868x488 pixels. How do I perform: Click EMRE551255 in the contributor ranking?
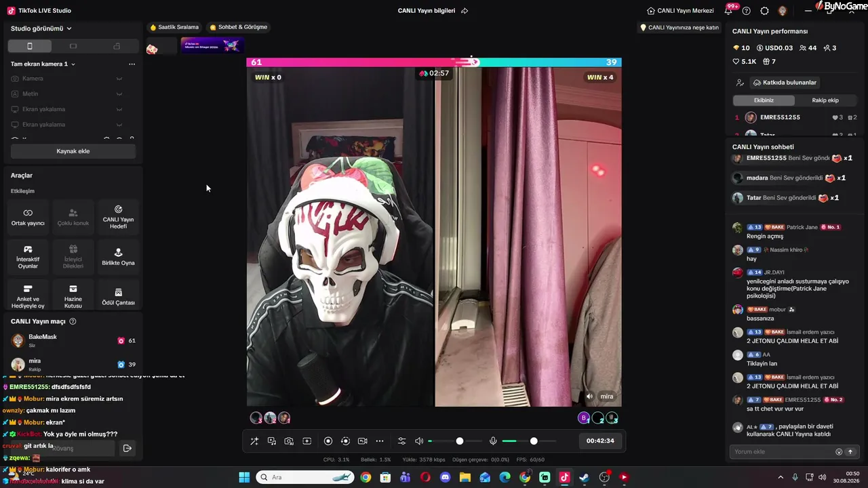click(x=780, y=117)
